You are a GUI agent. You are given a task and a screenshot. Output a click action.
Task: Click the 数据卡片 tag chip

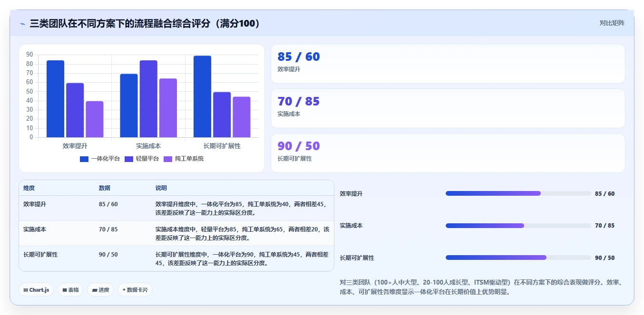click(x=135, y=290)
